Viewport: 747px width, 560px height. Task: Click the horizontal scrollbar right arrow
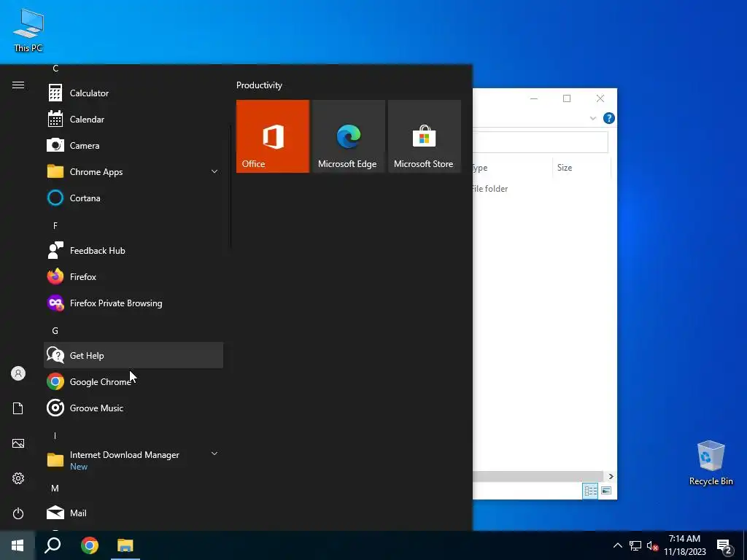click(x=611, y=476)
